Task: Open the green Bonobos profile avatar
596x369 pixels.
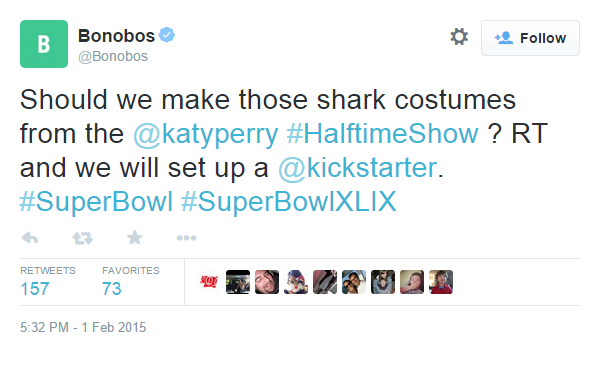Action: pyautogui.click(x=44, y=44)
